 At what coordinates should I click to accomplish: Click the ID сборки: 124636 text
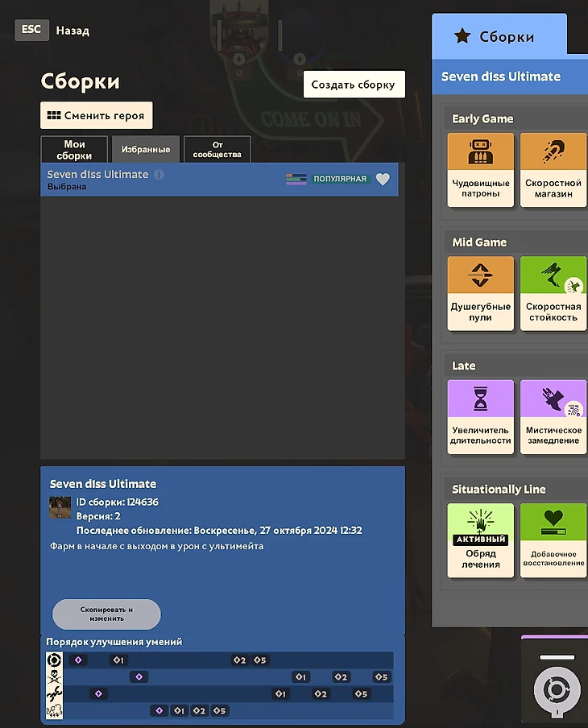click(x=117, y=502)
